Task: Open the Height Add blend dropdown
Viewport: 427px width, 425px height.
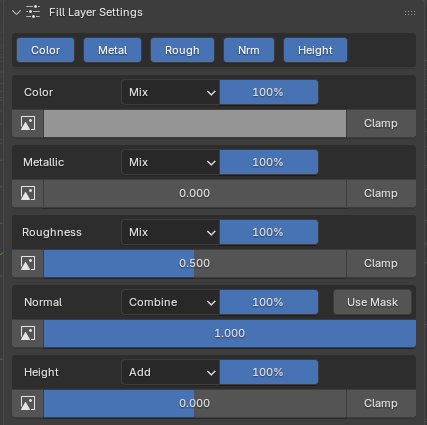Action: click(171, 372)
